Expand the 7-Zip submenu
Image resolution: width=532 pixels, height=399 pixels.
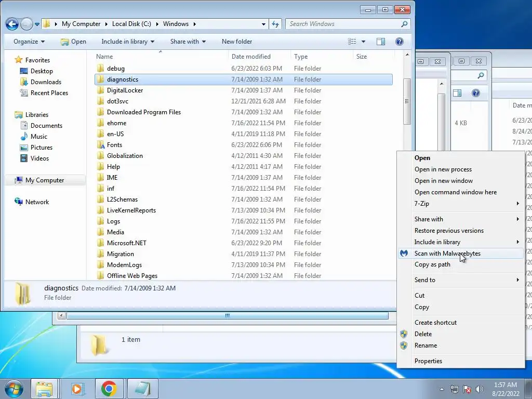point(460,204)
